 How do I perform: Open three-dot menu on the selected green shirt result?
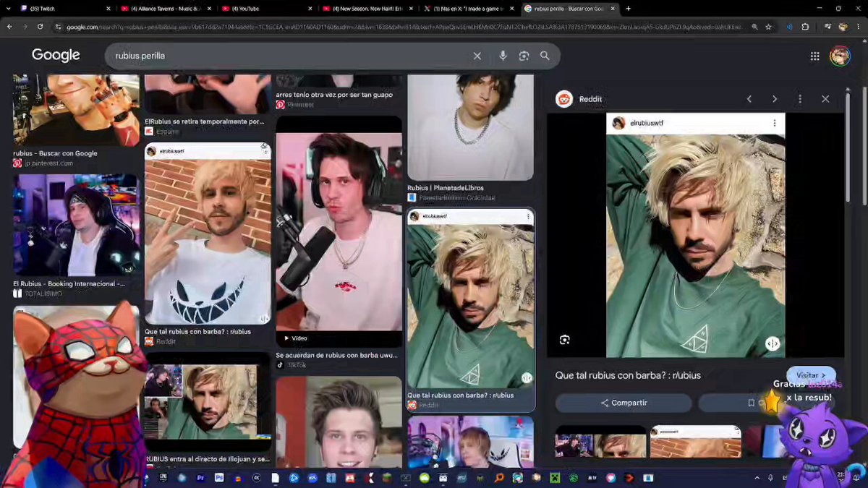528,217
